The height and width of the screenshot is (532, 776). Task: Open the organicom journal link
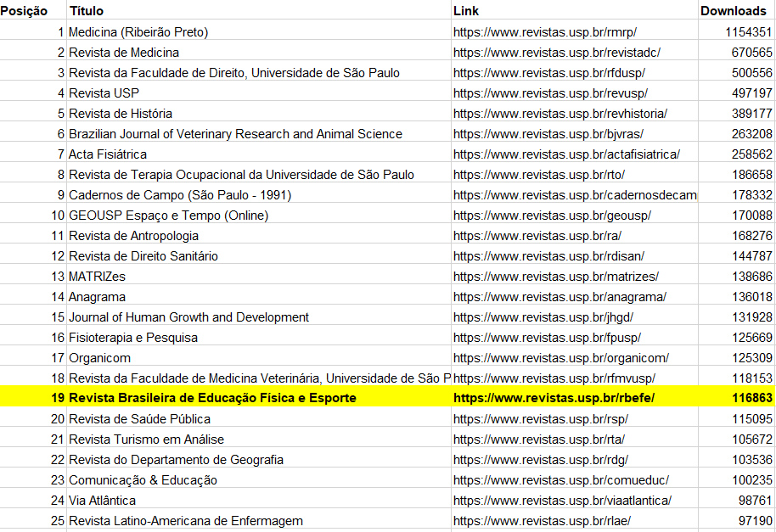click(x=560, y=357)
